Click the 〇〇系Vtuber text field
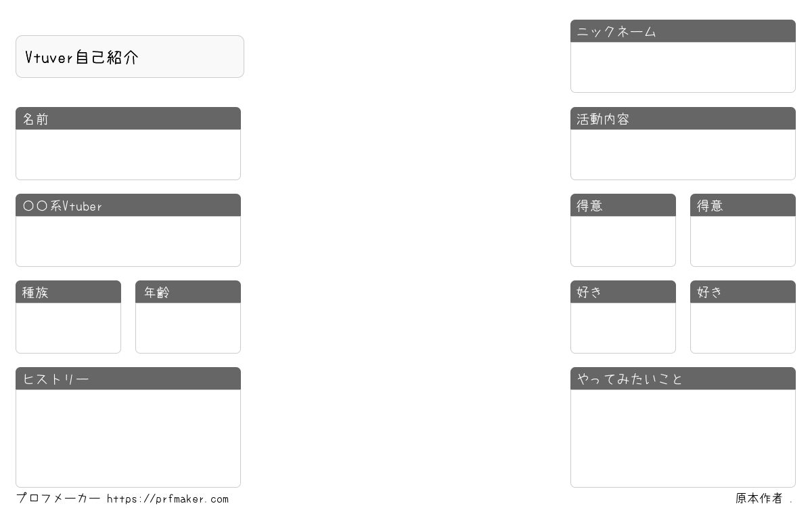The width and height of the screenshot is (812, 508). 128,241
